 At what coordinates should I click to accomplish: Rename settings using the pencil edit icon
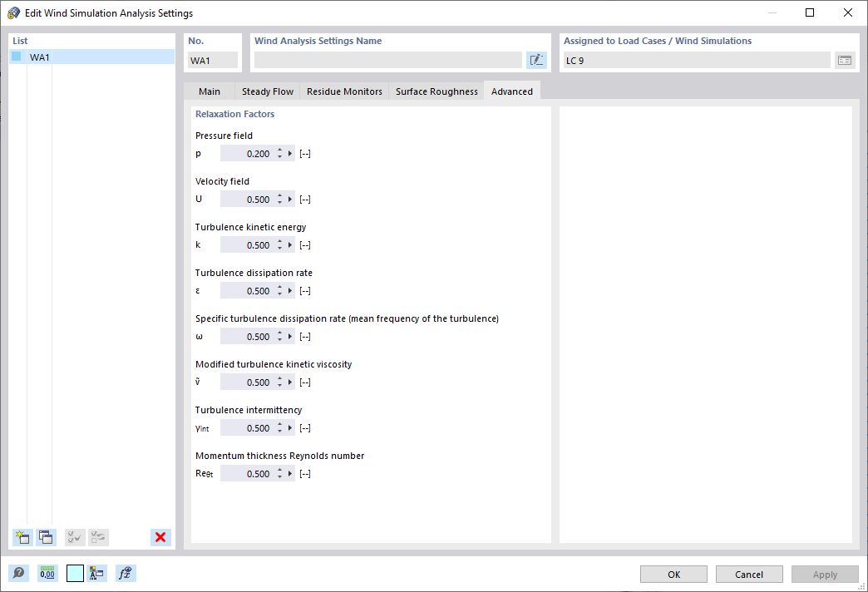[x=536, y=59]
